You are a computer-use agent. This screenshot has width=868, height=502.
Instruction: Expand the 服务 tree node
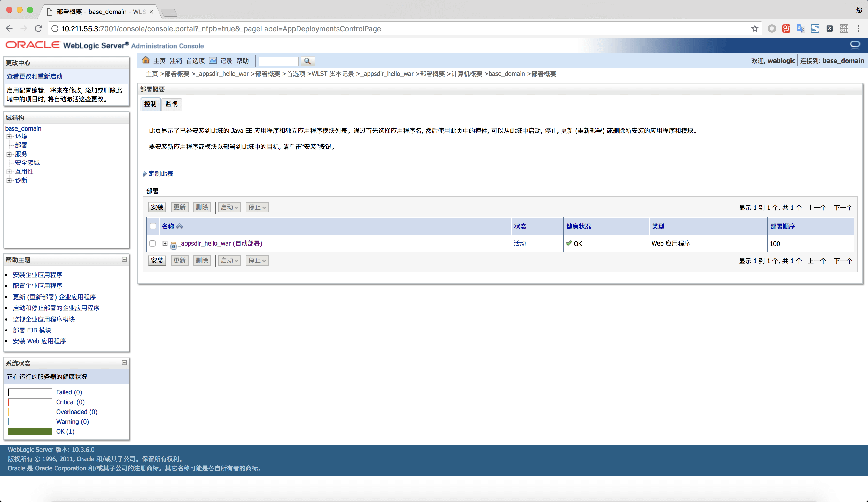point(9,154)
